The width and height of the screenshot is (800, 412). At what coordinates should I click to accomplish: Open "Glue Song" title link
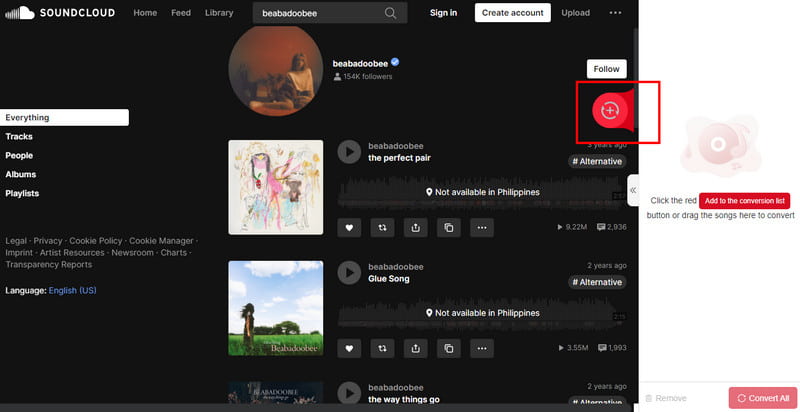pos(389,279)
